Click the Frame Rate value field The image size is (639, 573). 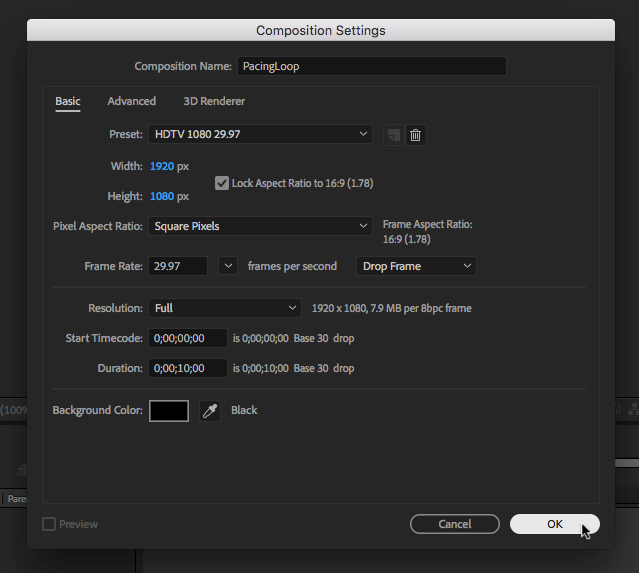click(x=178, y=266)
